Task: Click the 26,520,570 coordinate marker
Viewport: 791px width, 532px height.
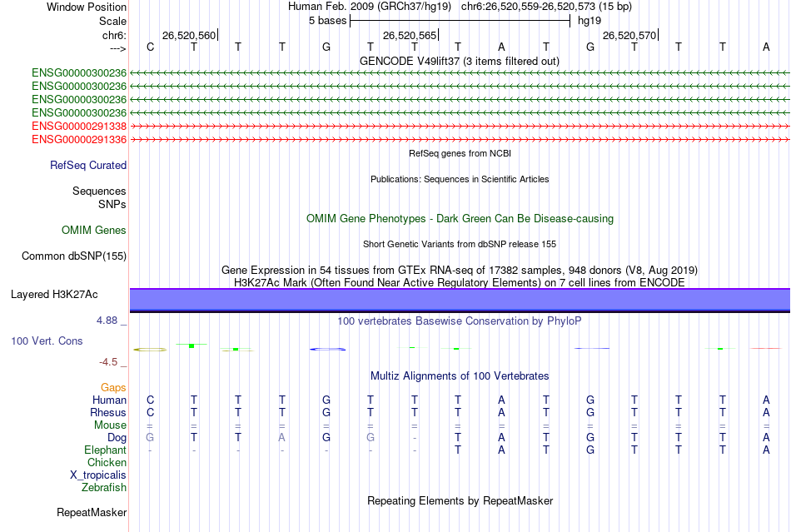Action: [x=629, y=35]
